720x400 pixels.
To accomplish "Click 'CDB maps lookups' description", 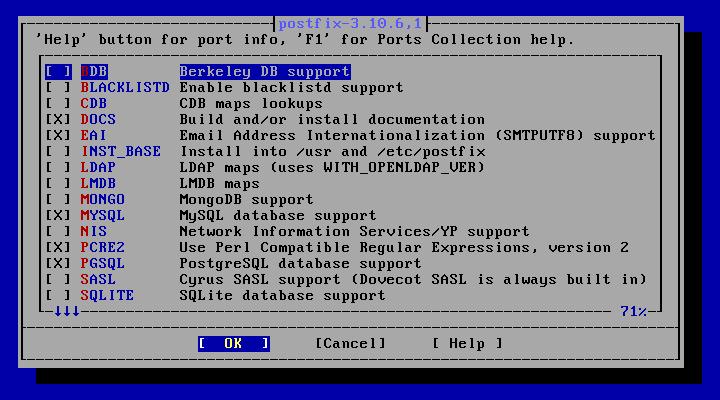I will [251, 104].
